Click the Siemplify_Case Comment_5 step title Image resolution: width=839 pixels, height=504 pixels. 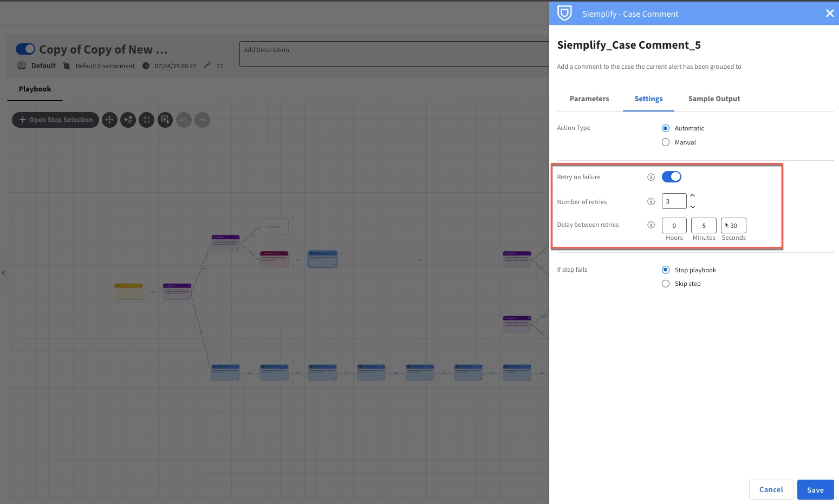pos(629,45)
